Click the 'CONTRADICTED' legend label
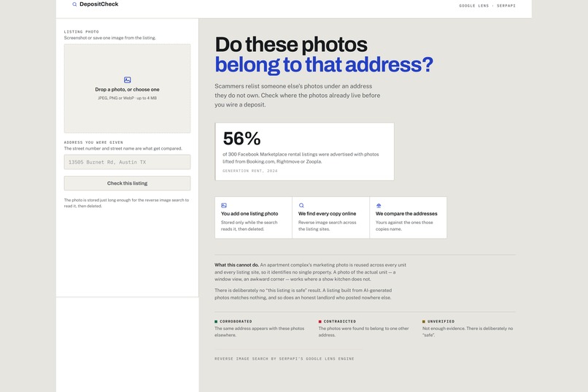 tap(340, 321)
